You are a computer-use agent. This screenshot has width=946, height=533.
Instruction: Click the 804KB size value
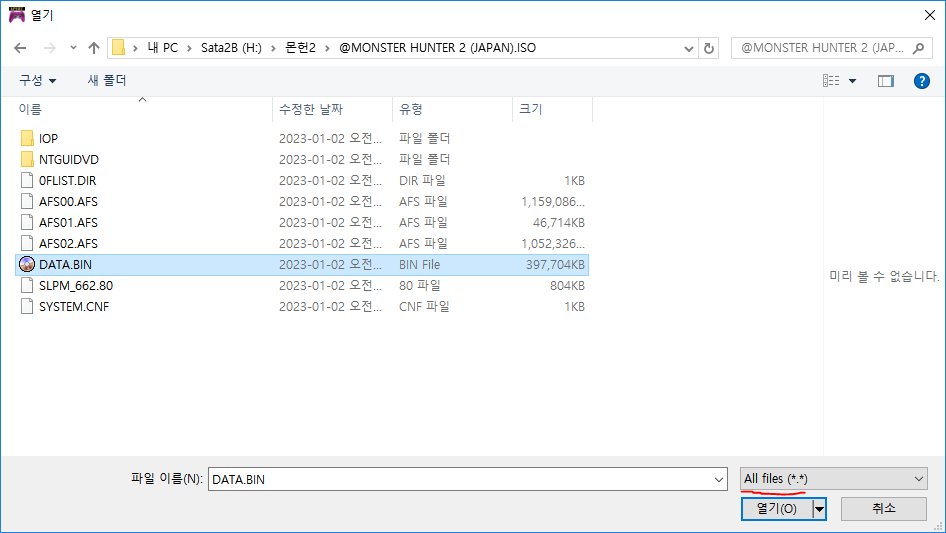pyautogui.click(x=567, y=286)
